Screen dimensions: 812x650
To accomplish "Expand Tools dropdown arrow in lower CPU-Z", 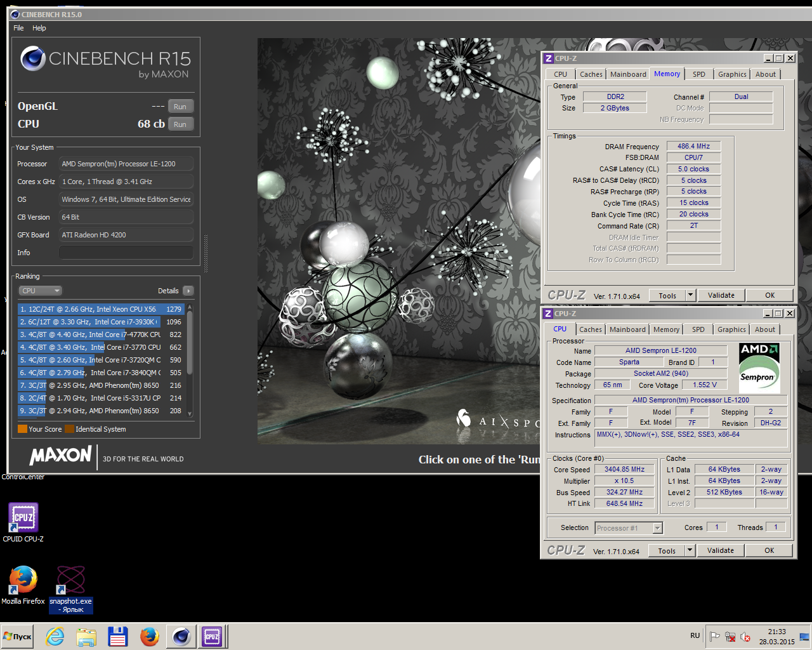I will tap(690, 550).
